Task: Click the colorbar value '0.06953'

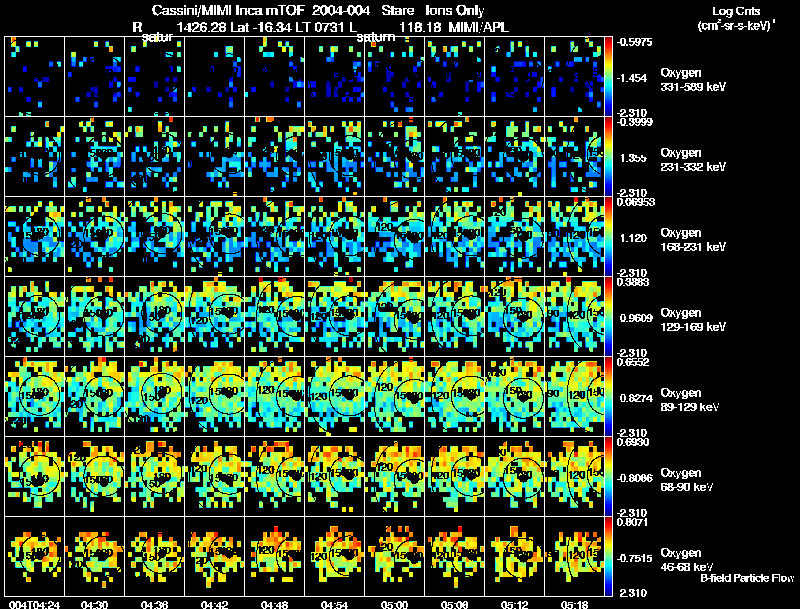Action: (x=636, y=202)
